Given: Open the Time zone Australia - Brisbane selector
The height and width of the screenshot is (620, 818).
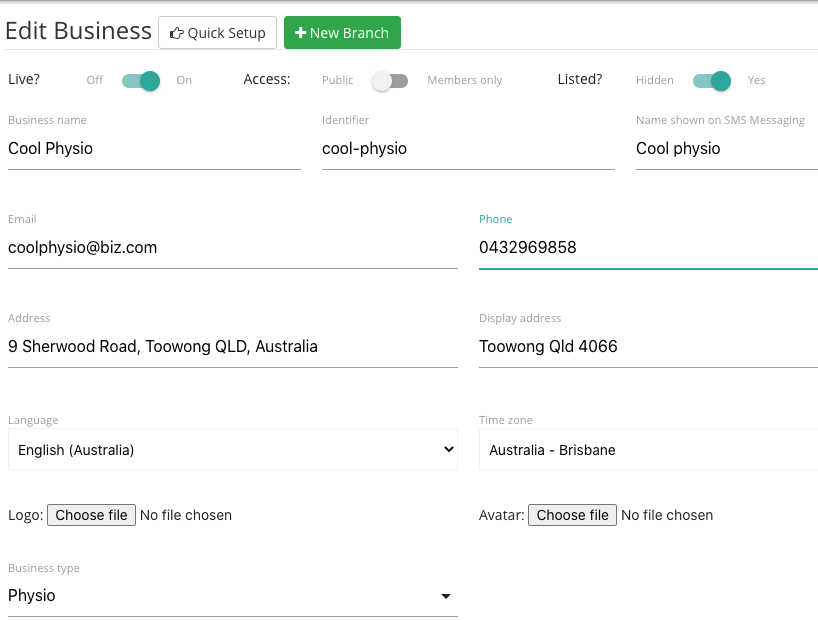Looking at the screenshot, I should tap(648, 449).
